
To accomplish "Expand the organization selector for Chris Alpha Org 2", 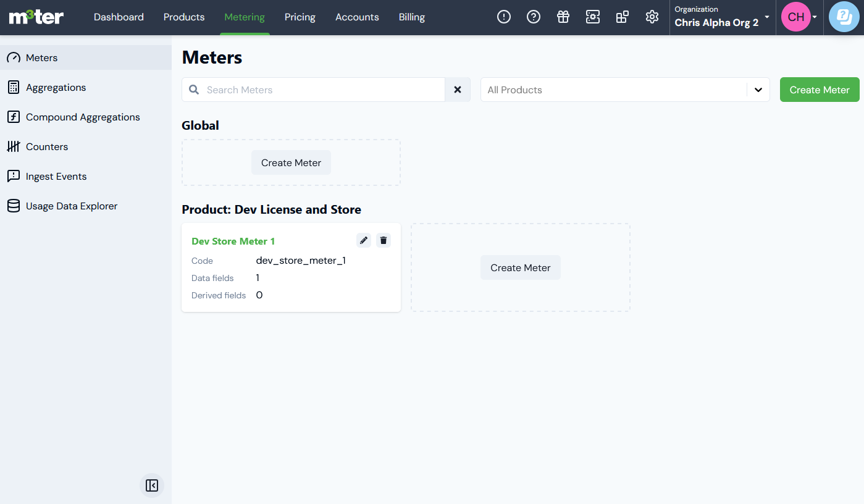I will coord(767,18).
